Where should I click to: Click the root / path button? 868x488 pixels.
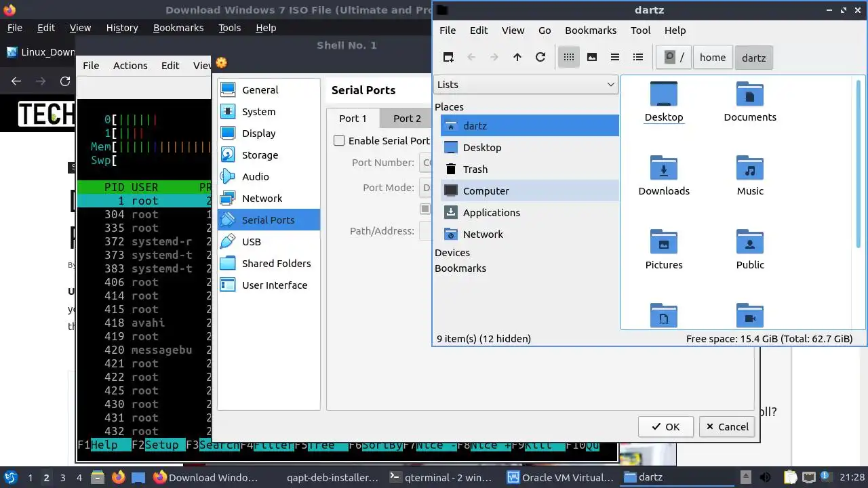coord(674,58)
